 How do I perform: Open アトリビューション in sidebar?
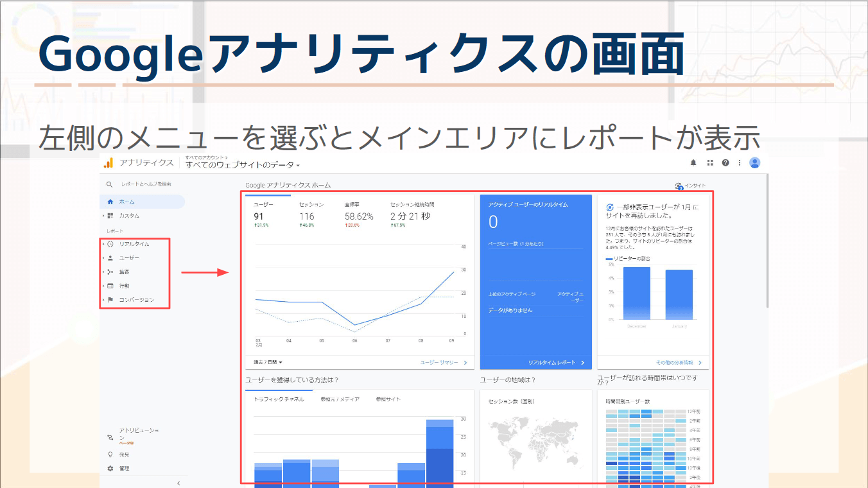tap(139, 434)
